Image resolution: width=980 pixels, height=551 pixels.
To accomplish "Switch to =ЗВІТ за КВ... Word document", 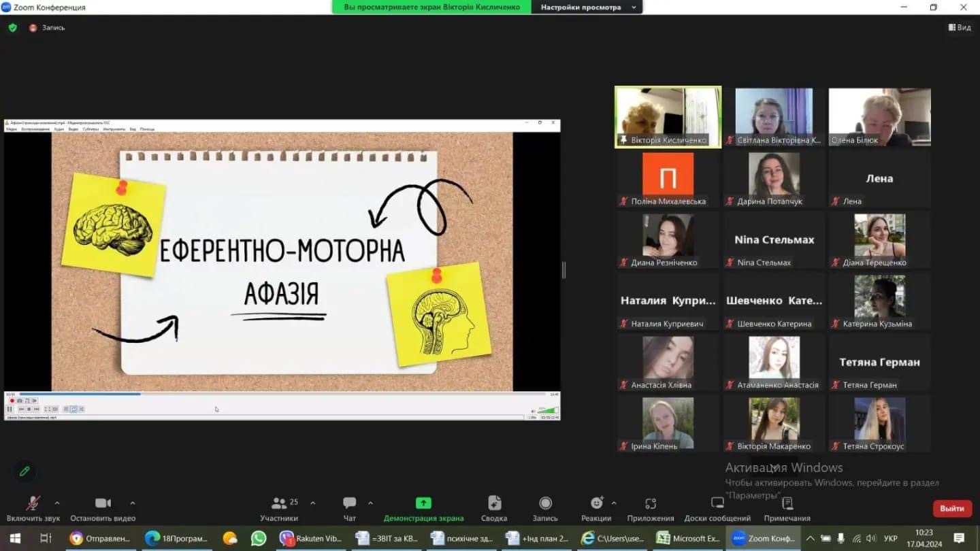I will pyautogui.click(x=387, y=538).
